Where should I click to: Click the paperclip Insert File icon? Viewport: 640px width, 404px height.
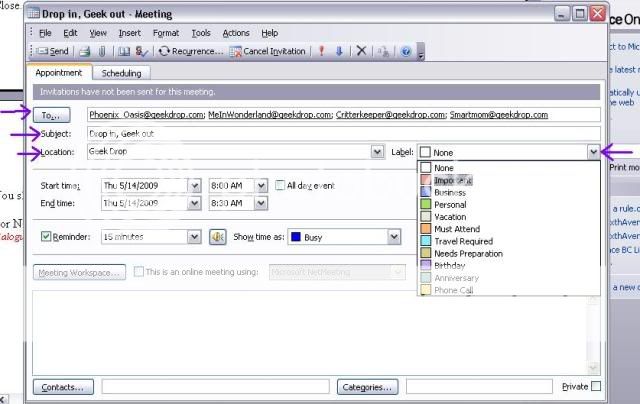tap(102, 51)
